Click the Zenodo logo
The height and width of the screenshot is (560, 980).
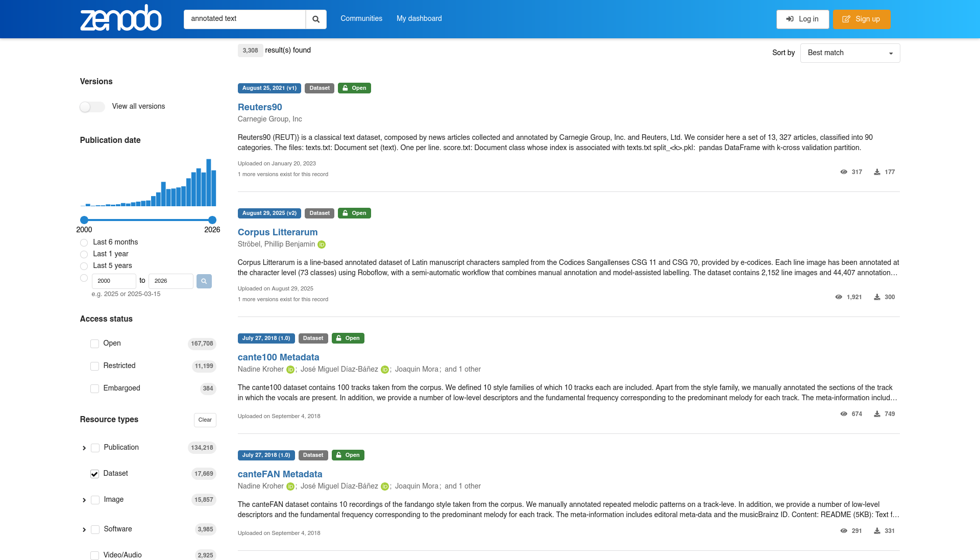click(x=121, y=18)
